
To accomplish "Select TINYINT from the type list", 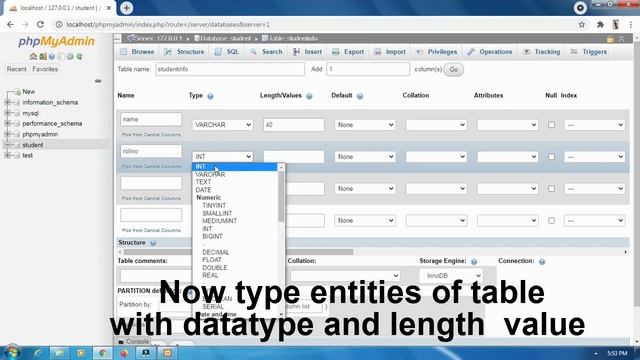I will [214, 206].
